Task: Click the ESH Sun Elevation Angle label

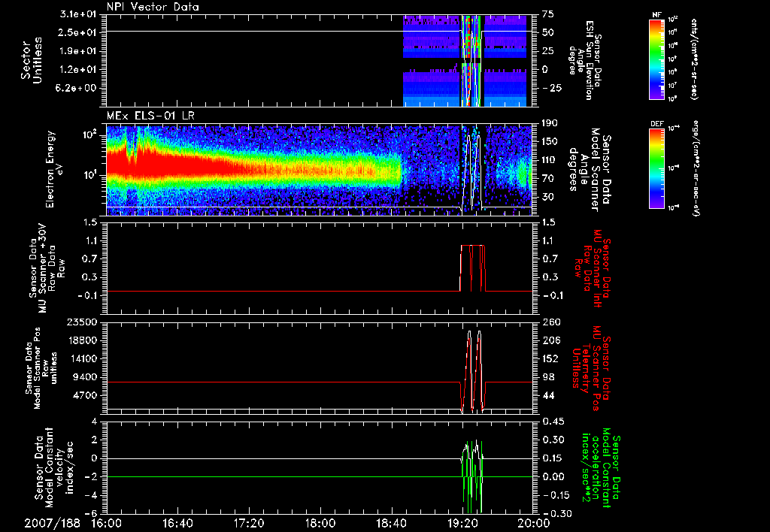Action: coord(586,60)
